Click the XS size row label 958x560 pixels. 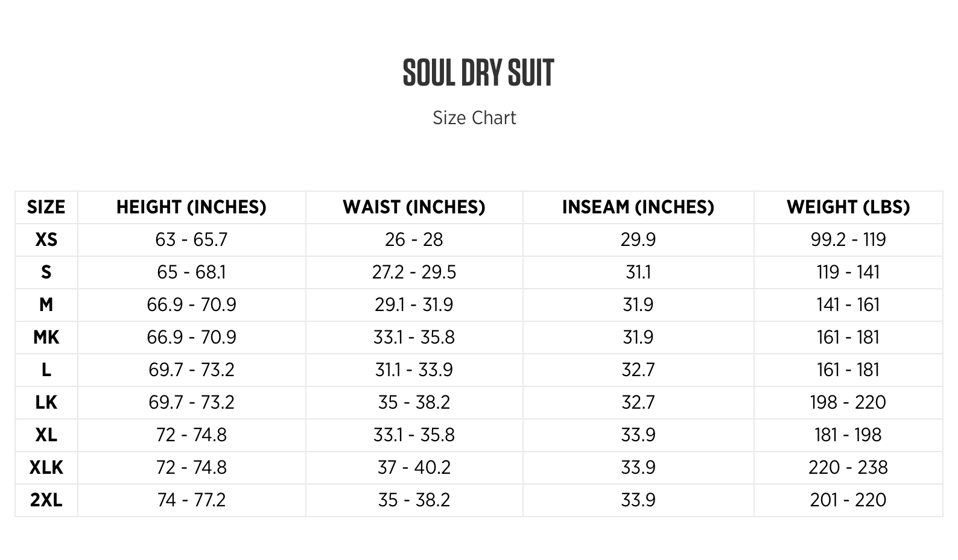(x=46, y=240)
